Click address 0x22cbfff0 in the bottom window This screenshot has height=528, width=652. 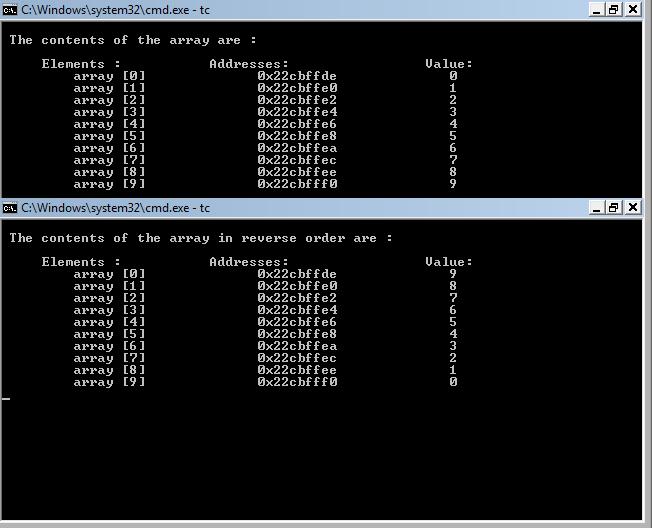point(297,382)
